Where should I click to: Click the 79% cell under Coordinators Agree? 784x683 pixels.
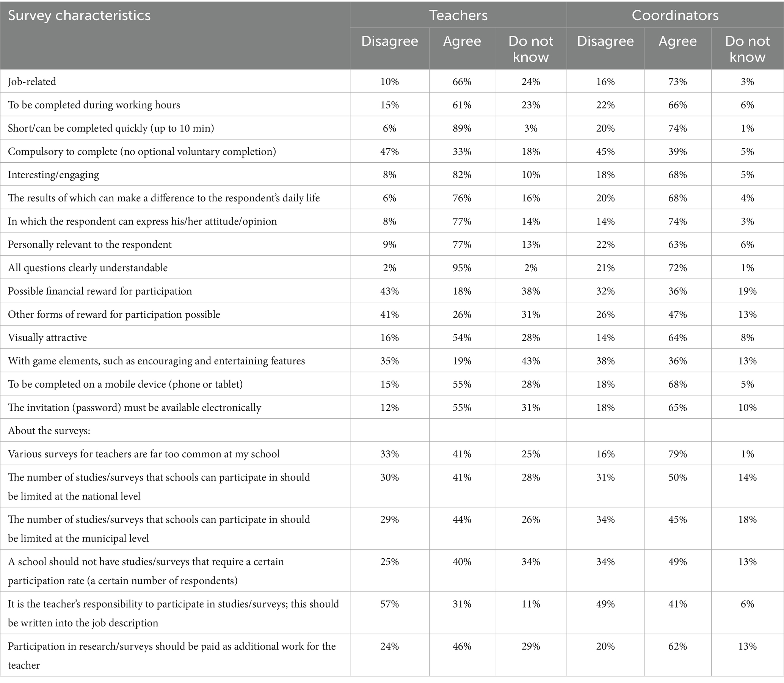[677, 454]
